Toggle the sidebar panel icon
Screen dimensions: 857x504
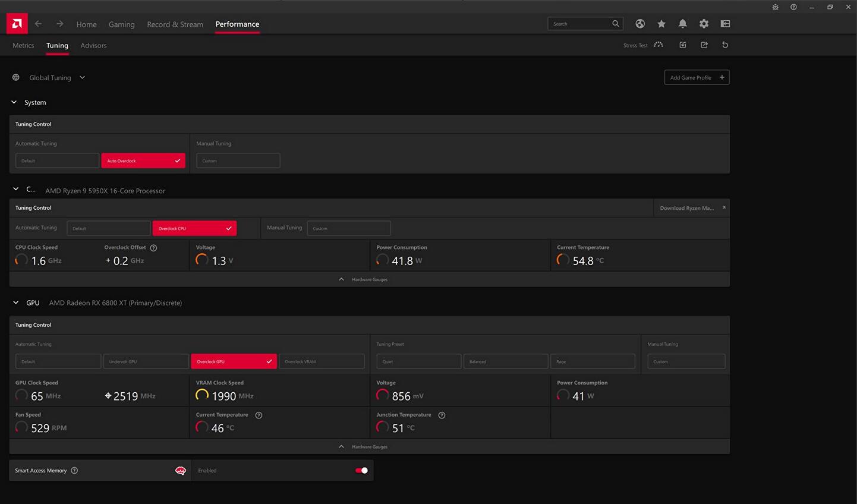725,24
